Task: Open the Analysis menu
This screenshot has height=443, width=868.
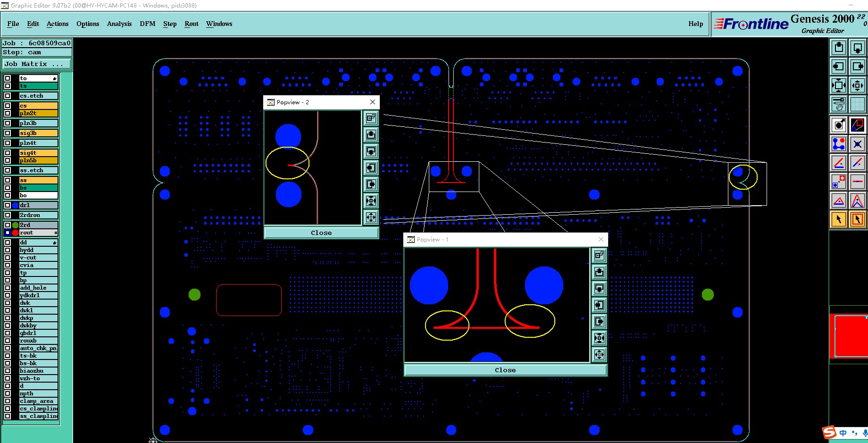Action: 119,24
